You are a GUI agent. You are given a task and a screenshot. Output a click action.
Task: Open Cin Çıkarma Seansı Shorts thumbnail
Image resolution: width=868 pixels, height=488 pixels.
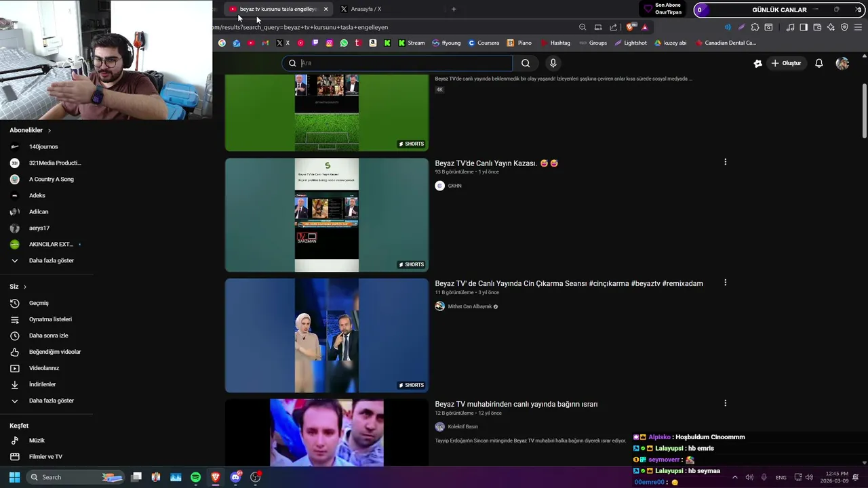(x=327, y=335)
